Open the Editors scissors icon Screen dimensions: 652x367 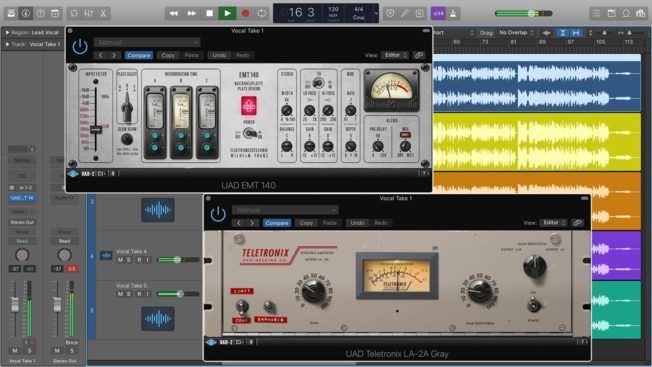coord(103,13)
